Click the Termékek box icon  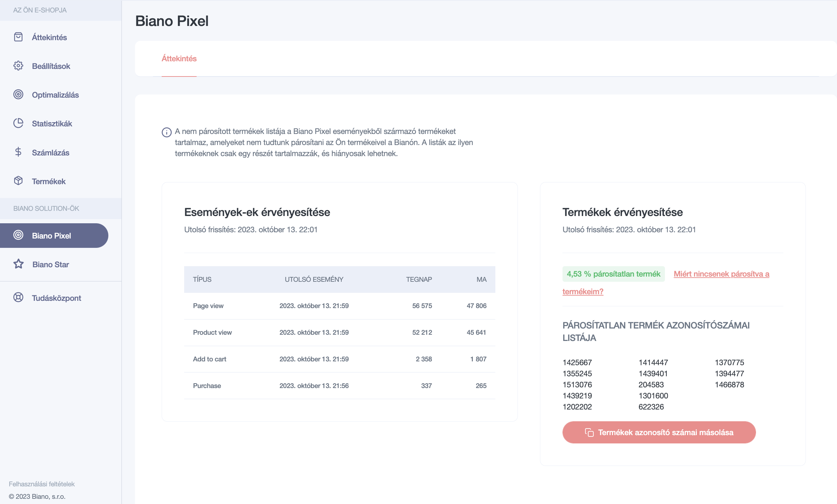pos(18,181)
